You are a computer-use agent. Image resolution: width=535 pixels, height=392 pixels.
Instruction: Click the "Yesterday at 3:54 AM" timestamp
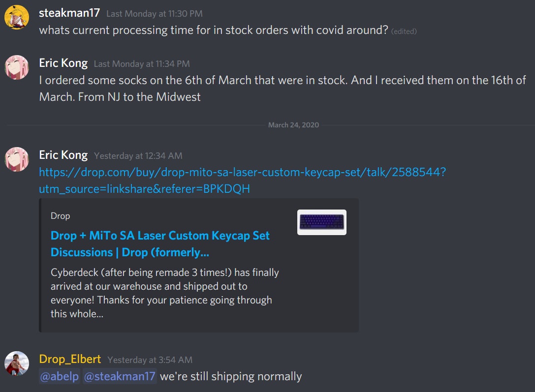[x=150, y=360]
